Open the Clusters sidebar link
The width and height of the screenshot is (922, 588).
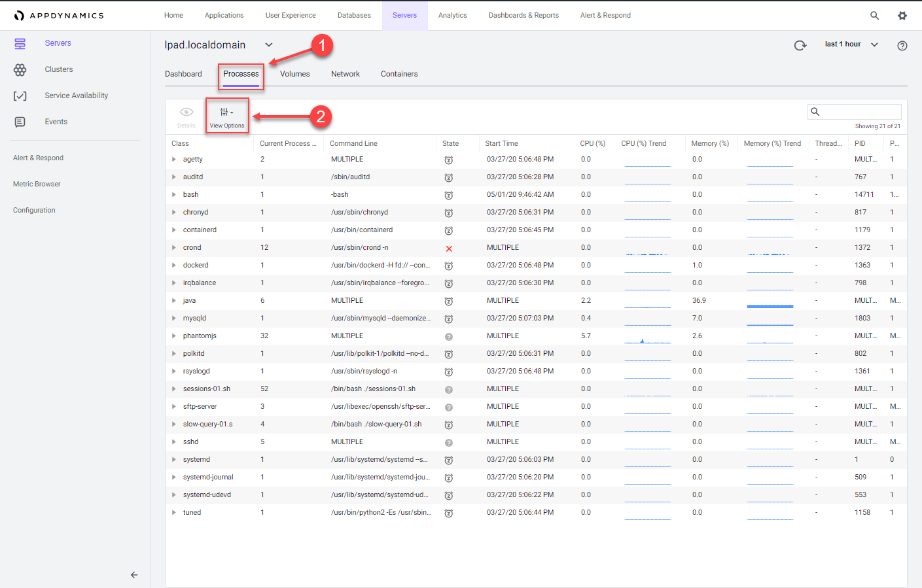[x=59, y=70]
